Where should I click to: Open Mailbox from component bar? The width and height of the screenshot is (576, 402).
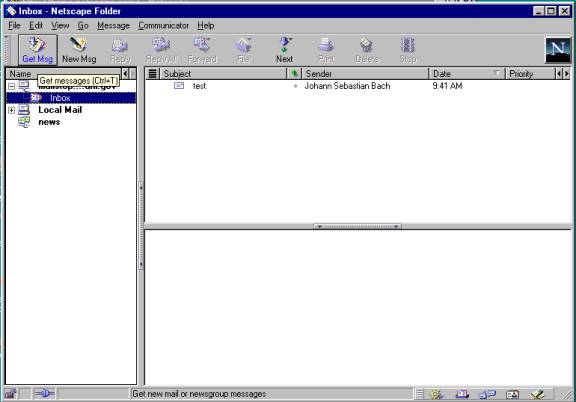pyautogui.click(x=462, y=394)
